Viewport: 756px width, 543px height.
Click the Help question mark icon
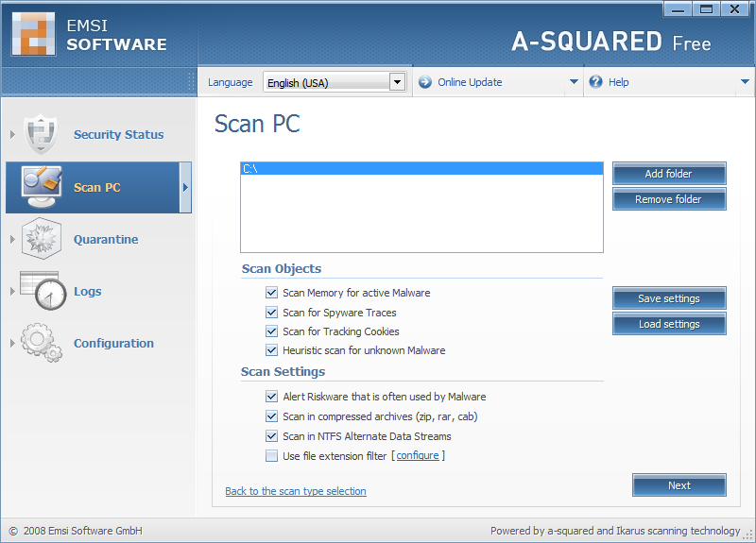point(596,82)
